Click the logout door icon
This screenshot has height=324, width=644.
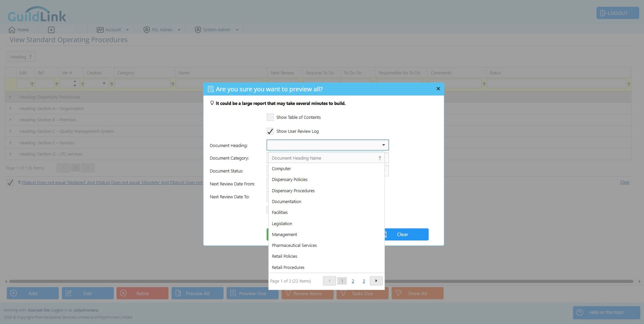[603, 13]
